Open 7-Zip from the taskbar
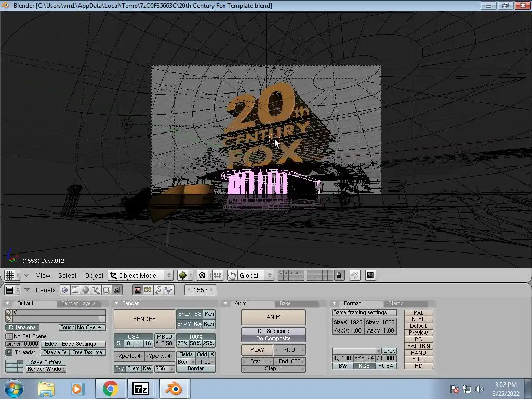The image size is (532, 399). click(x=141, y=389)
